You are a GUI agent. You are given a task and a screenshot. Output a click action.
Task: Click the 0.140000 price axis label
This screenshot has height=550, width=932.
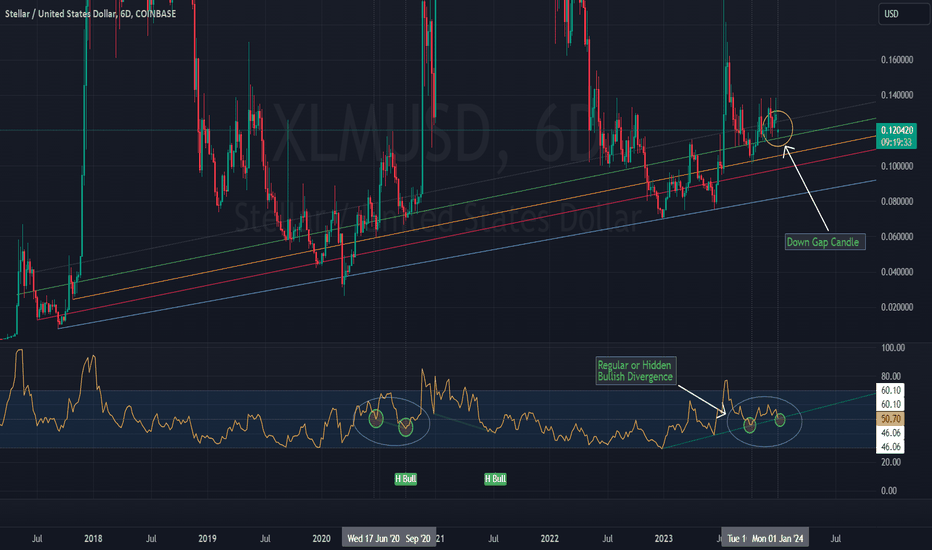point(896,95)
